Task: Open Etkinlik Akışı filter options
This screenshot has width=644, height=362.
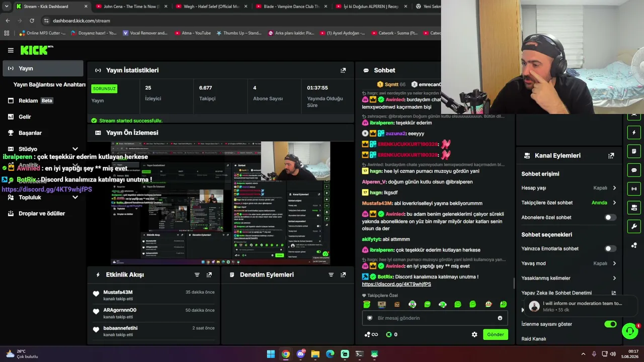Action: coord(197,275)
